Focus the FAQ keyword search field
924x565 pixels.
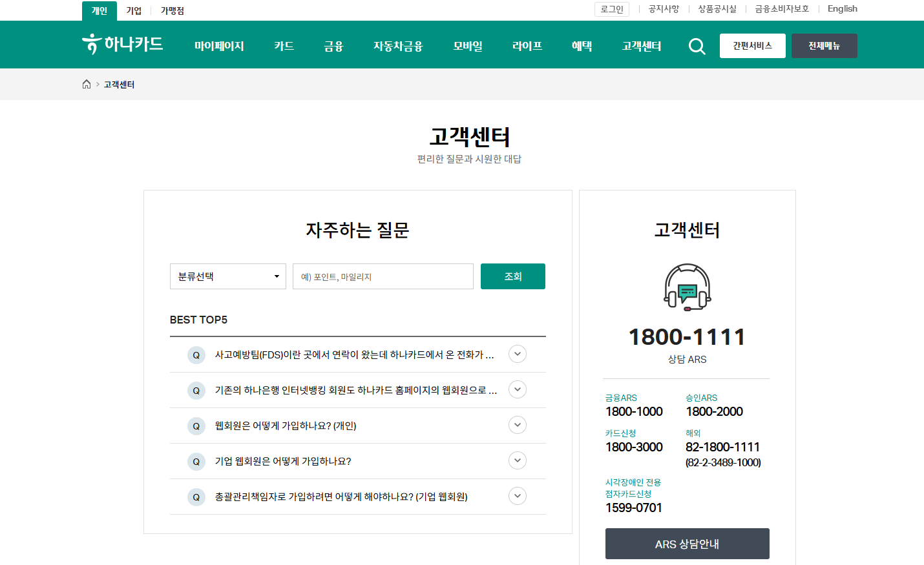coord(383,276)
